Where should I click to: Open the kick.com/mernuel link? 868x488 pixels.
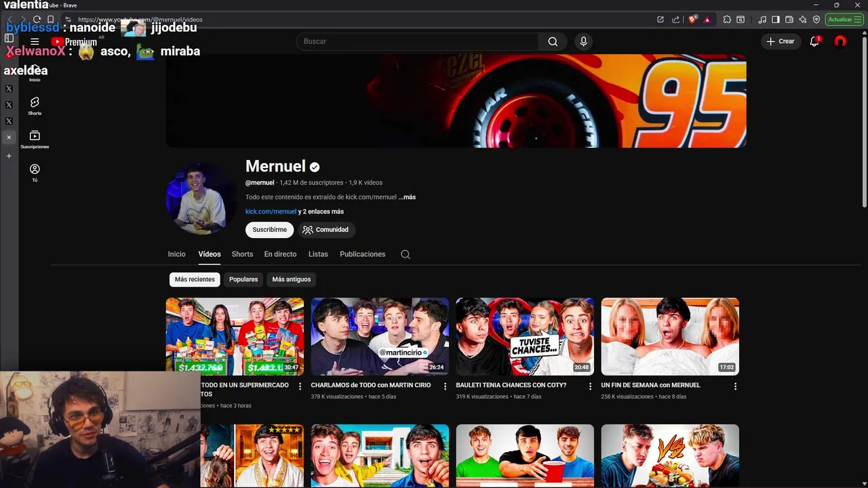point(271,211)
